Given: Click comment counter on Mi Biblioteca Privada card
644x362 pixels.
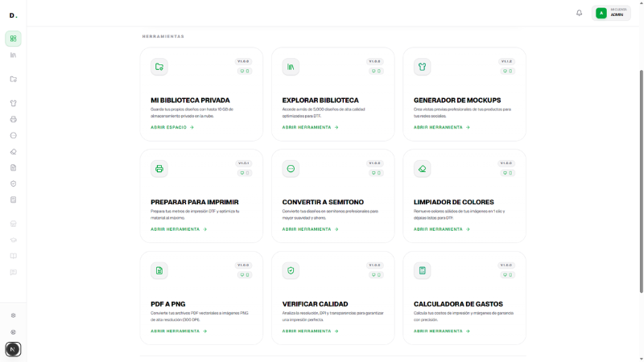Looking at the screenshot, I should [245, 71].
